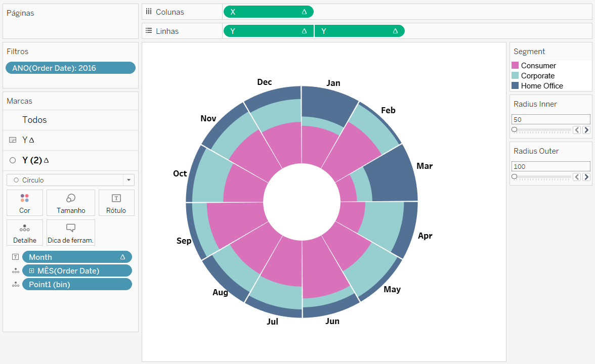
Task: Click the Dec label on the chart
Action: click(265, 82)
